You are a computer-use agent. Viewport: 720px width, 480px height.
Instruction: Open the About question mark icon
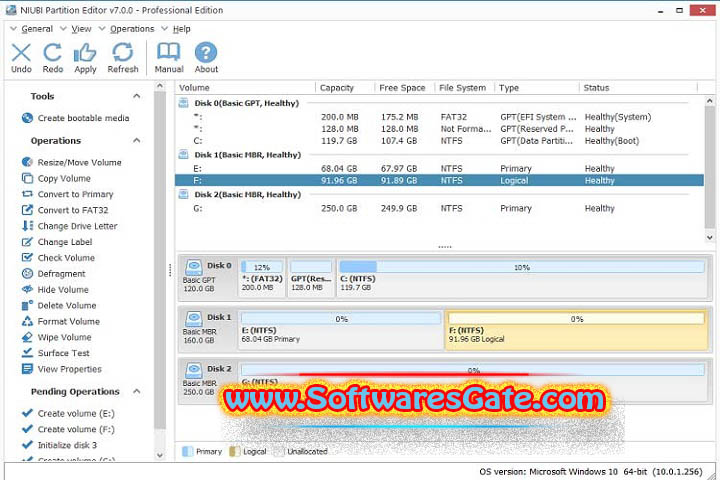pos(206,52)
